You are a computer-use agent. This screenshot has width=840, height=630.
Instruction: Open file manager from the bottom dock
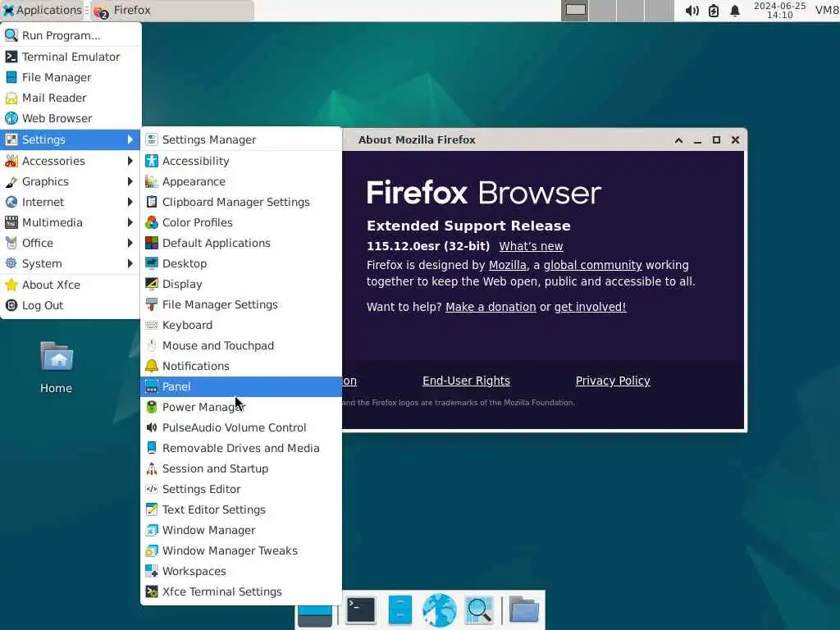[399, 610]
